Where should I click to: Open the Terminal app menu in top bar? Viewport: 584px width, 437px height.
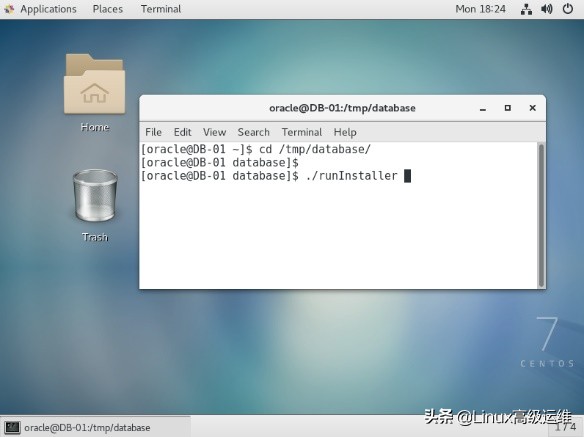coord(161,9)
